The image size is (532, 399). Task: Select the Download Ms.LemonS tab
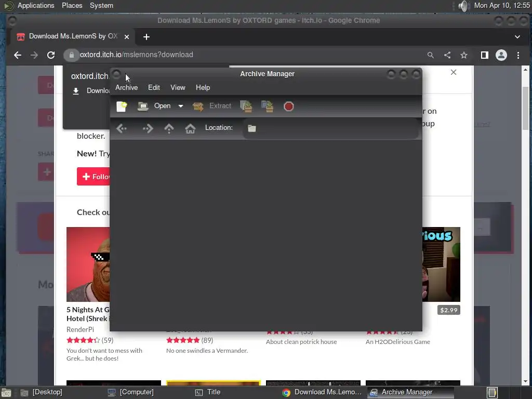(73, 36)
